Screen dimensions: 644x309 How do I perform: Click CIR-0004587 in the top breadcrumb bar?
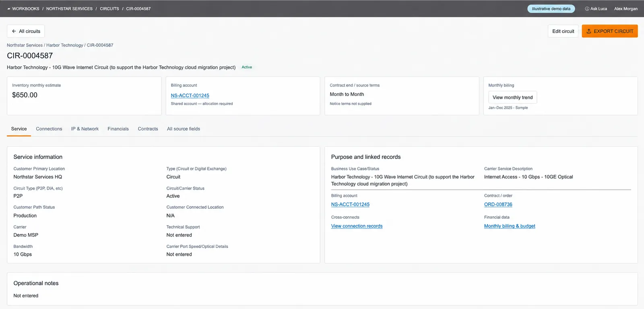pyautogui.click(x=138, y=9)
